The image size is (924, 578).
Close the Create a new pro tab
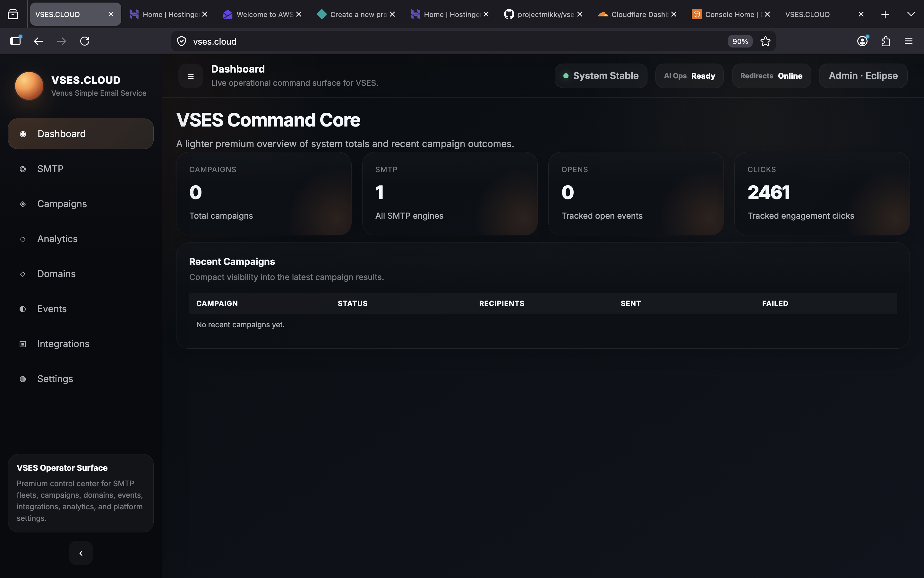pyautogui.click(x=392, y=14)
